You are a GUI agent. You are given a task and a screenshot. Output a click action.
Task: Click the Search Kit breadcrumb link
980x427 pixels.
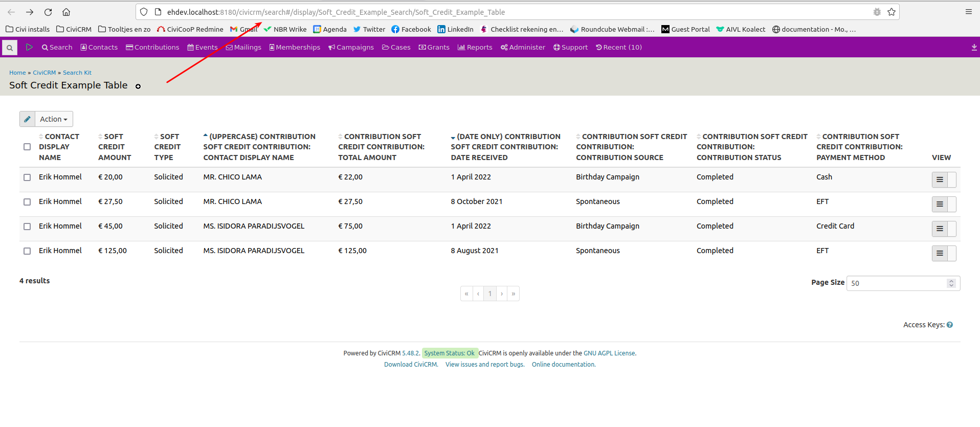coord(77,73)
